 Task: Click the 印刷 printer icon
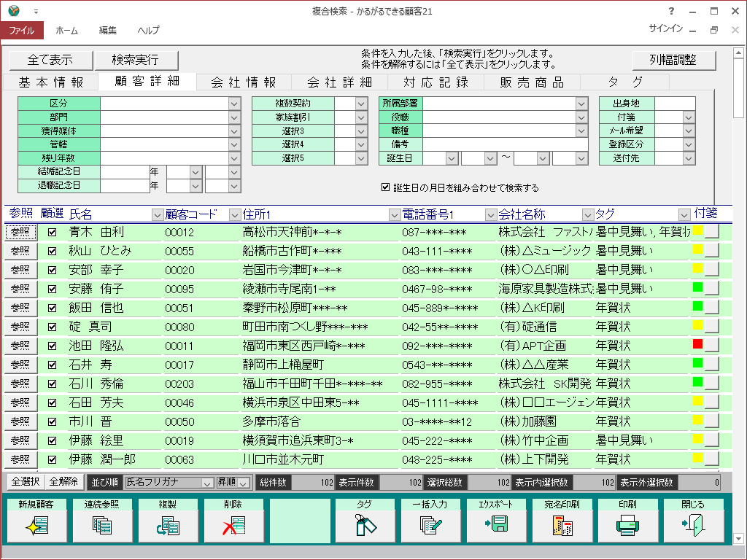627,524
